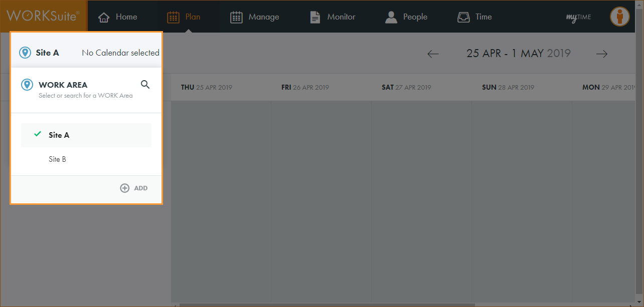Image resolution: width=644 pixels, height=307 pixels.
Task: Click the 25 APR - 1 MAY date range
Action: click(518, 54)
